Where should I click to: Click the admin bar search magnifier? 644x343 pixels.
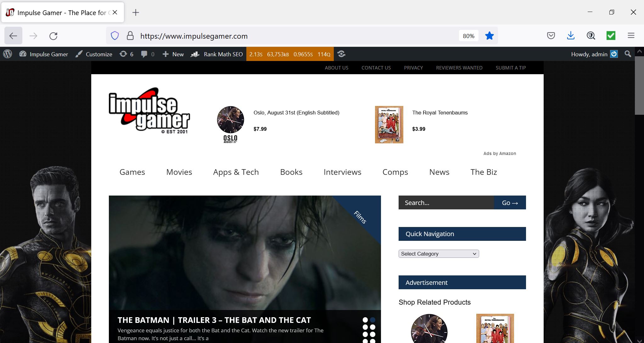coord(628,54)
